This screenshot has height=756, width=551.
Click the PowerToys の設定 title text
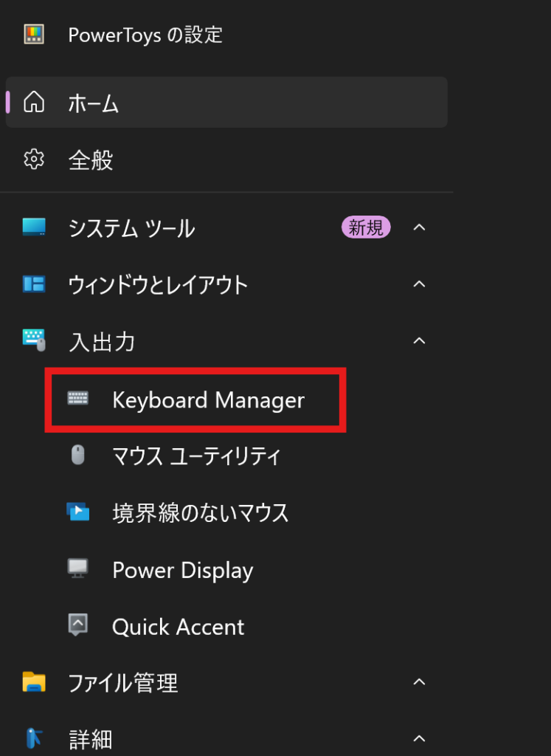145,35
